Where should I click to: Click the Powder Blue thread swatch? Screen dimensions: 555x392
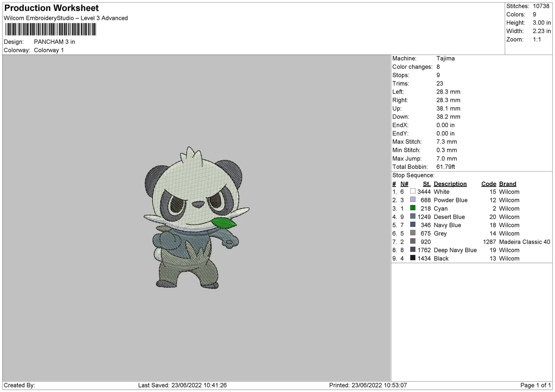(413, 200)
